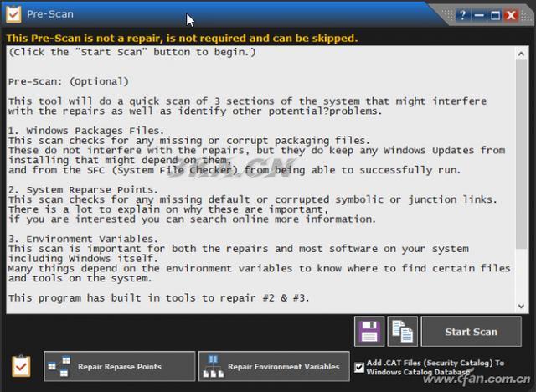Click the reparse points tree icon
This screenshot has width=536, height=392.
click(59, 366)
